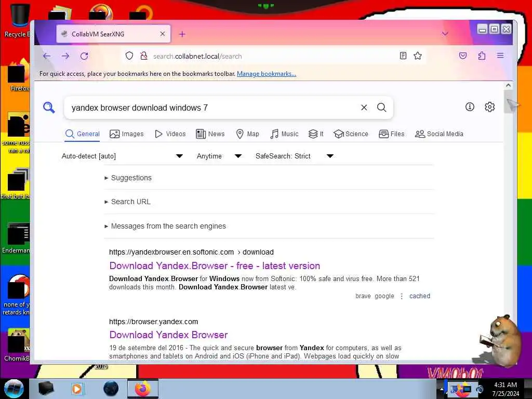This screenshot has width=532, height=399.
Task: Focus the search query input field
Action: 214,108
